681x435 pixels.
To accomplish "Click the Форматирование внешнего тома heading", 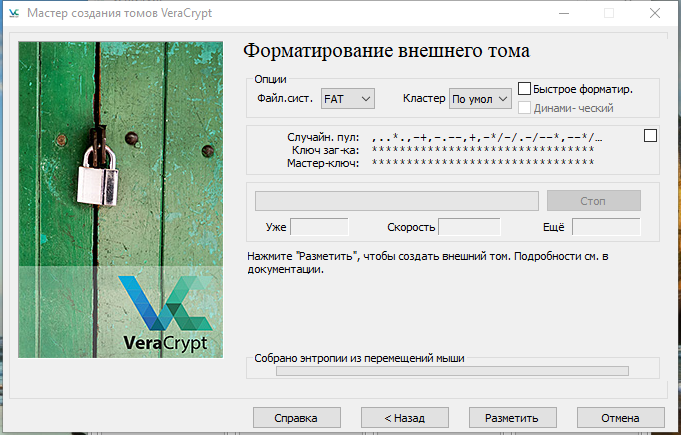I will coord(387,51).
